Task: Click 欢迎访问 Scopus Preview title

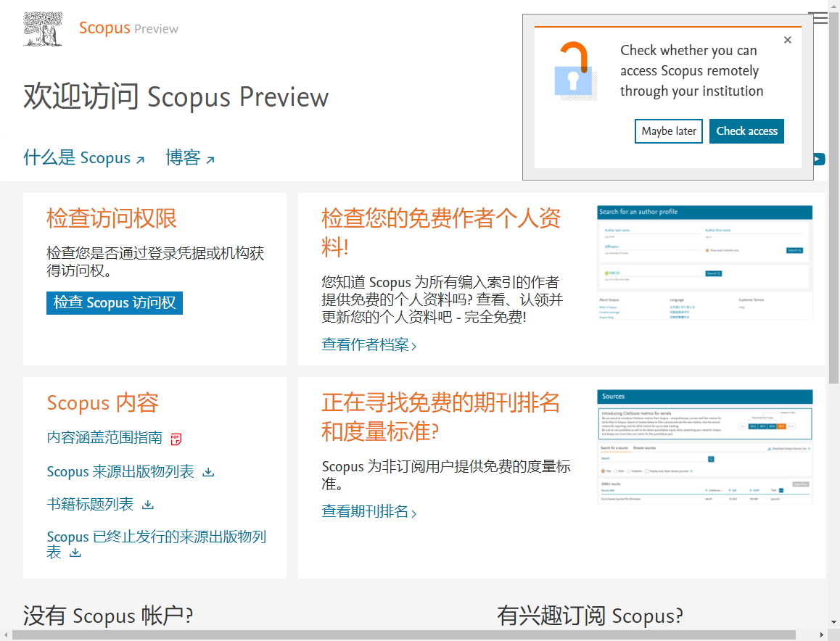Action: click(x=176, y=97)
